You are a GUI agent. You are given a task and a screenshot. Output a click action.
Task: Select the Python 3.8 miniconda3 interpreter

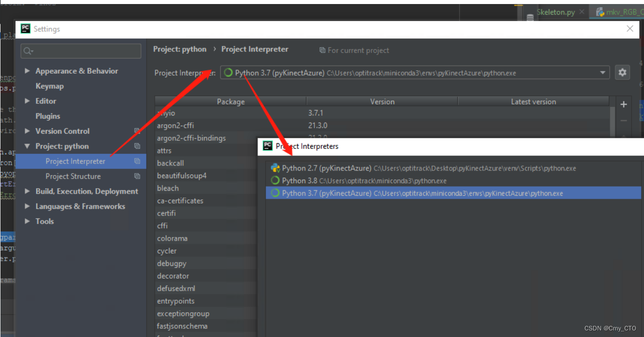(x=454, y=181)
